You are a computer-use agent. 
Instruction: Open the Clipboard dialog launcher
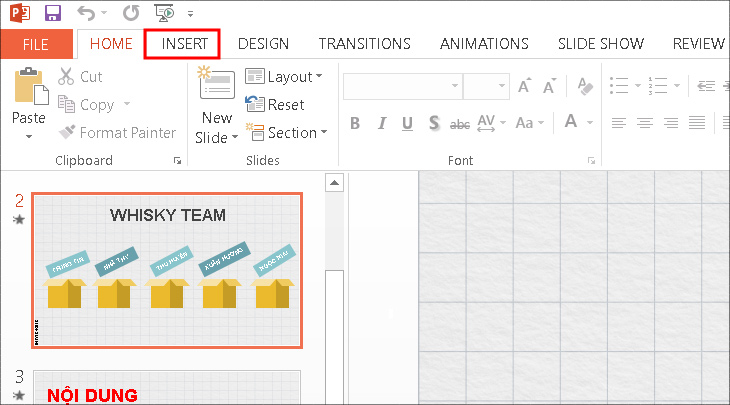click(177, 161)
